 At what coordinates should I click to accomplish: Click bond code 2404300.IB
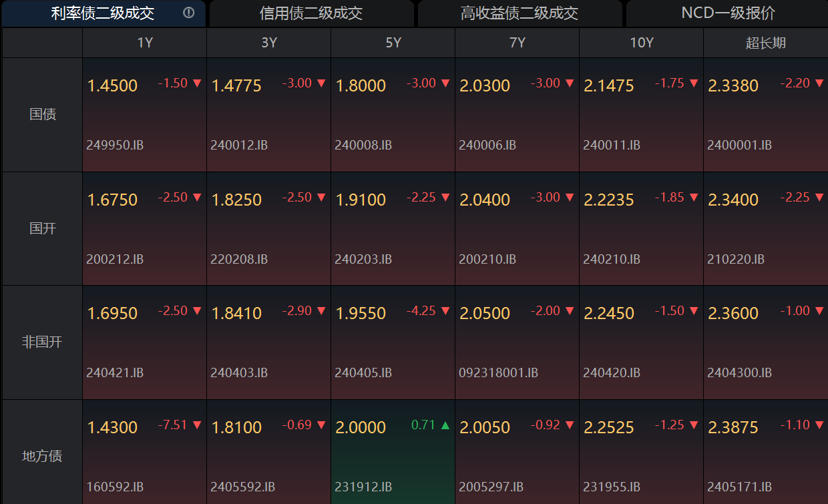739,372
